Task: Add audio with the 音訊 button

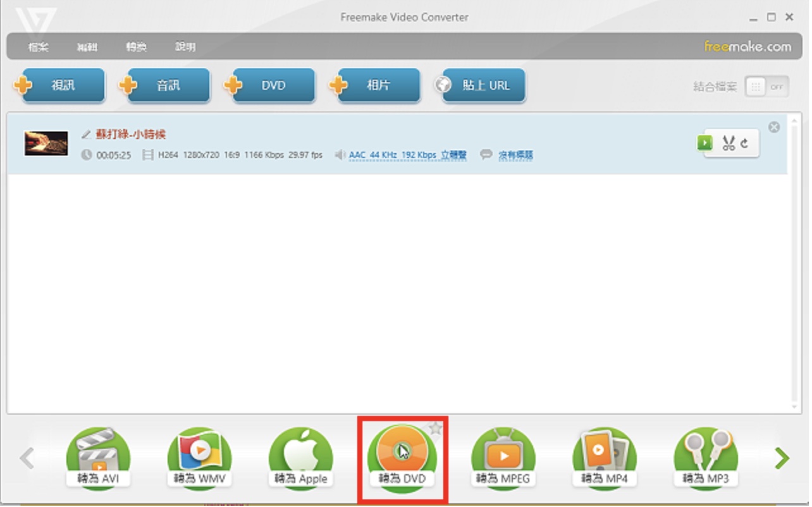Action: pyautogui.click(x=164, y=85)
